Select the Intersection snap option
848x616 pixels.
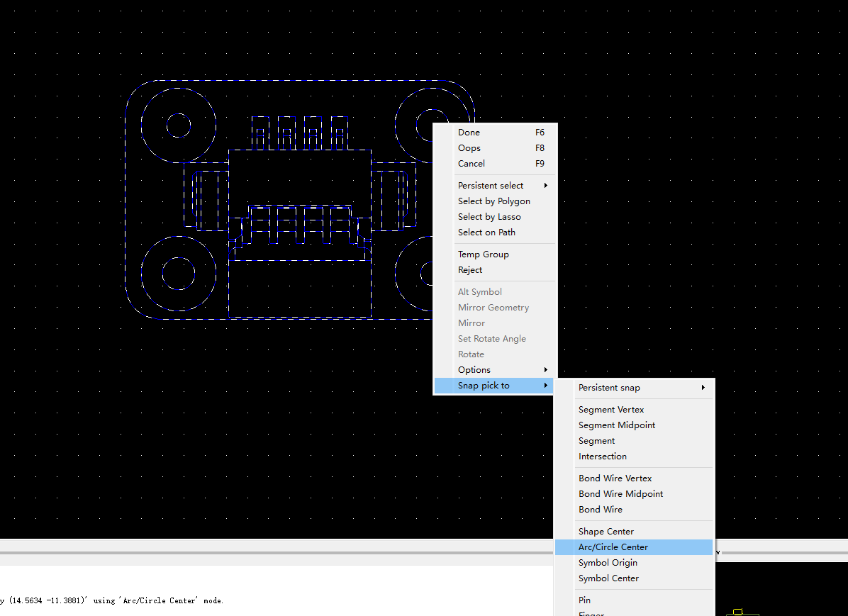point(635,457)
